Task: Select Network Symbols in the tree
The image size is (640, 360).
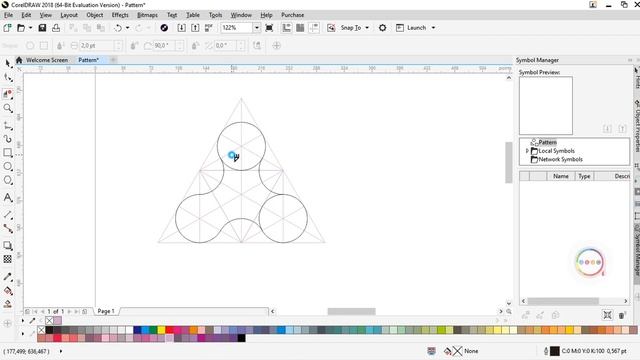Action: click(560, 159)
